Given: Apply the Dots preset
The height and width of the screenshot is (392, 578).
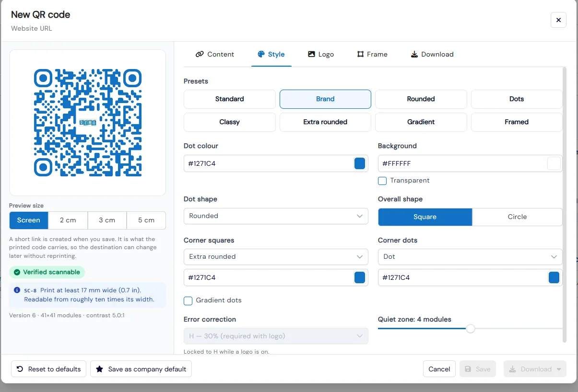Looking at the screenshot, I should [x=517, y=99].
